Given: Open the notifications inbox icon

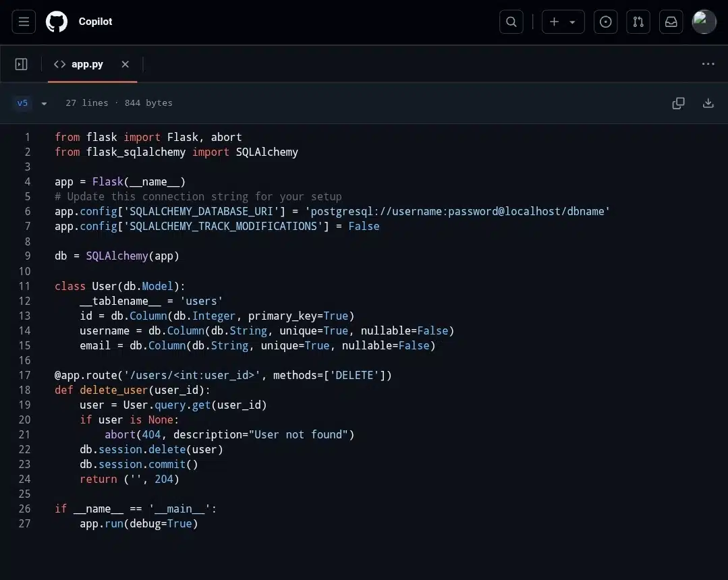Looking at the screenshot, I should 671,22.
